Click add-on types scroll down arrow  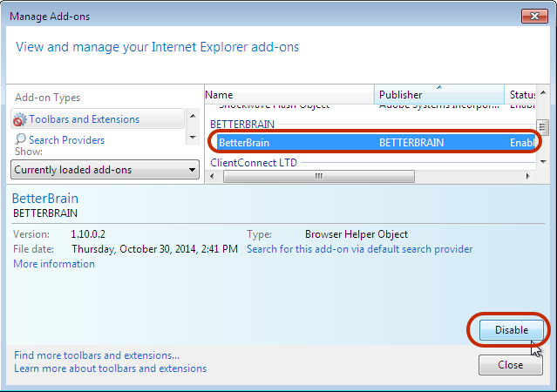(x=193, y=138)
